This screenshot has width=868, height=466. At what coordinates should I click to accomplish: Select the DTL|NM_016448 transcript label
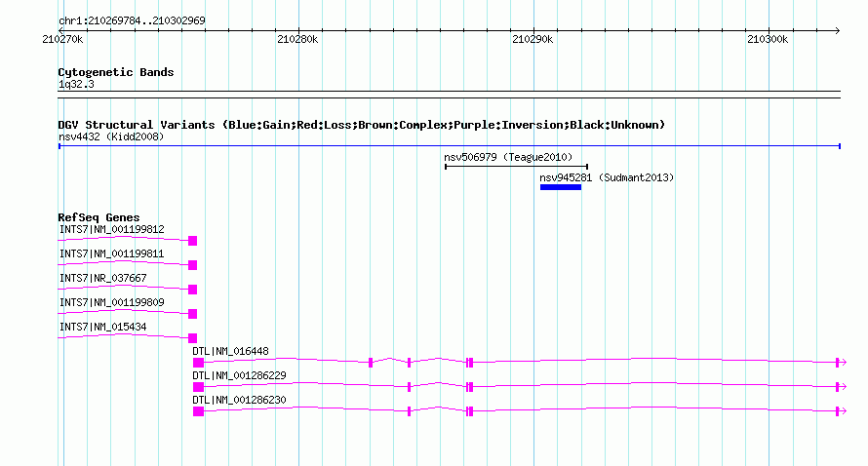pos(230,351)
